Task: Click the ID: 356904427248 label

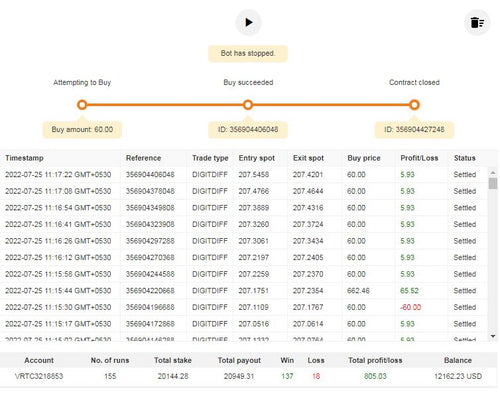Action: (414, 130)
